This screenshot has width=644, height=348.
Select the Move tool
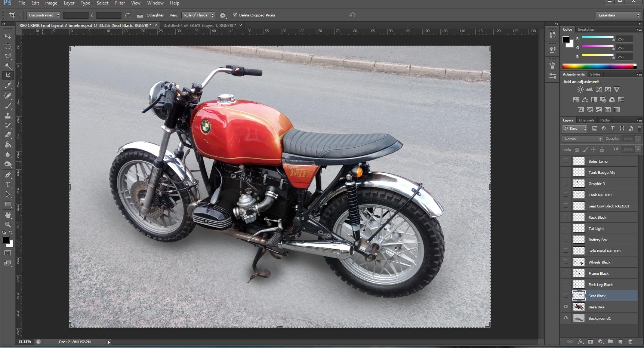(x=8, y=37)
